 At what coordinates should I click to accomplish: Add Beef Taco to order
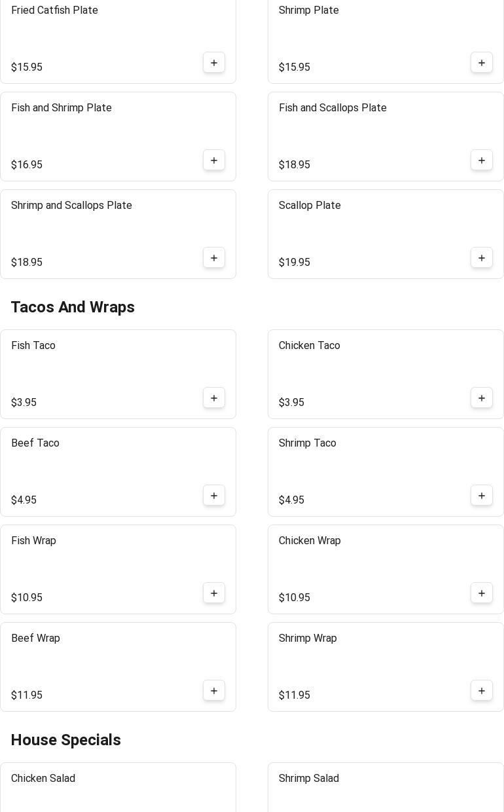click(214, 496)
